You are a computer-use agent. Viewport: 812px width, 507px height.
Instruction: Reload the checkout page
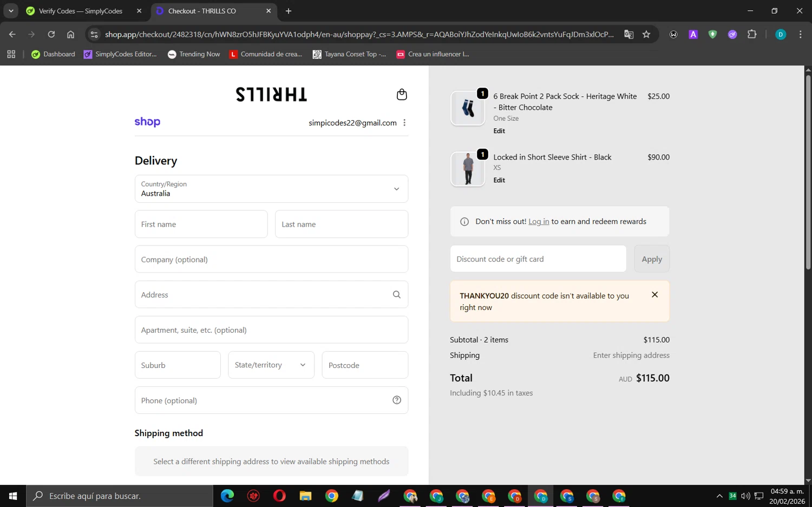tap(51, 34)
